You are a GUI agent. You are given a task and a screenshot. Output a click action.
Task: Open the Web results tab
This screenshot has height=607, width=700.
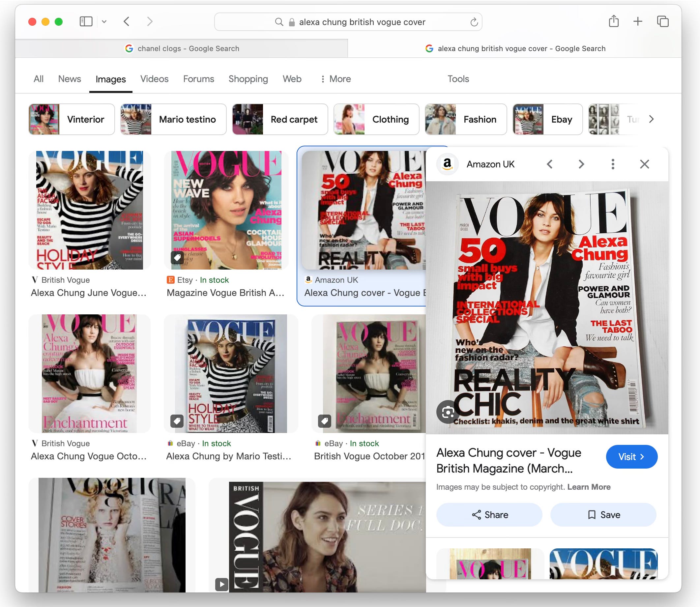[292, 79]
